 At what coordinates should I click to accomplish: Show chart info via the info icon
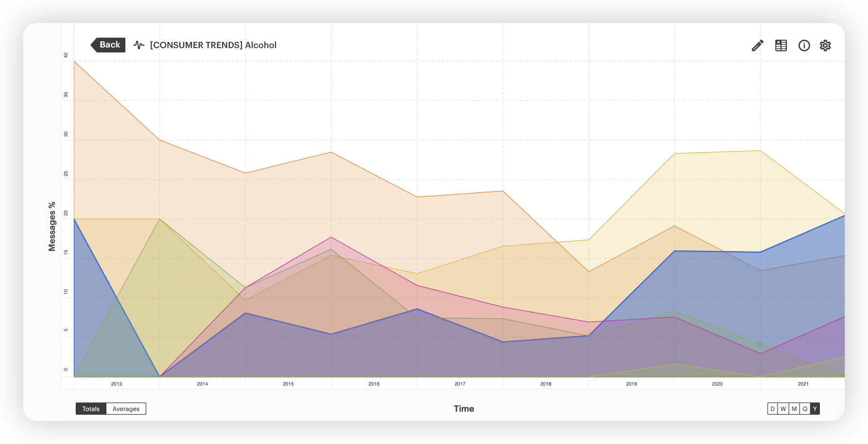(x=804, y=46)
